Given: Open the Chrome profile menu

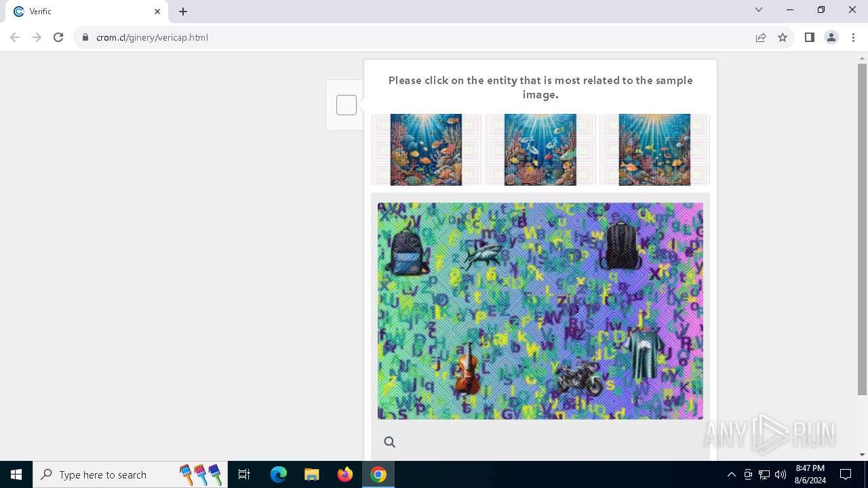Looking at the screenshot, I should click(x=831, y=37).
